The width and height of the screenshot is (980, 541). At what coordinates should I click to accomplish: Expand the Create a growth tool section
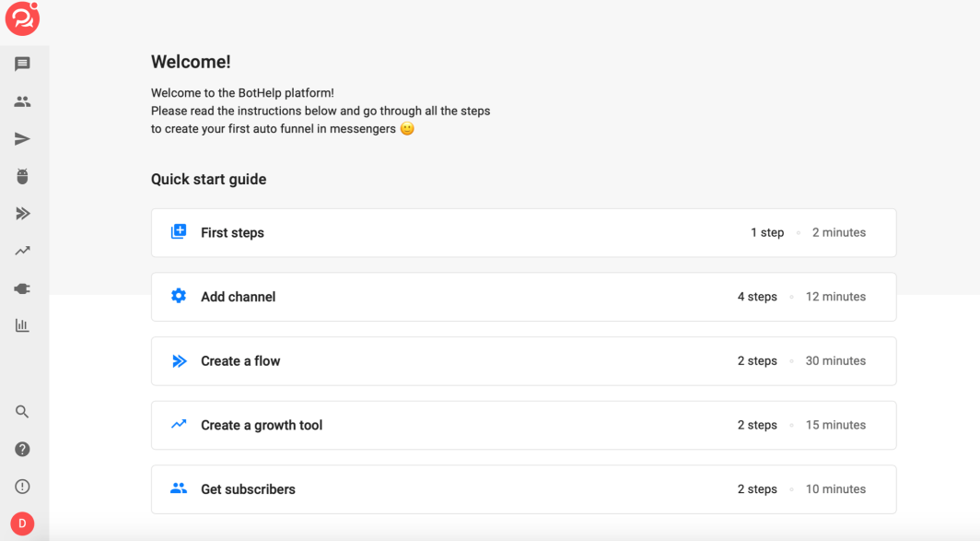tap(523, 425)
